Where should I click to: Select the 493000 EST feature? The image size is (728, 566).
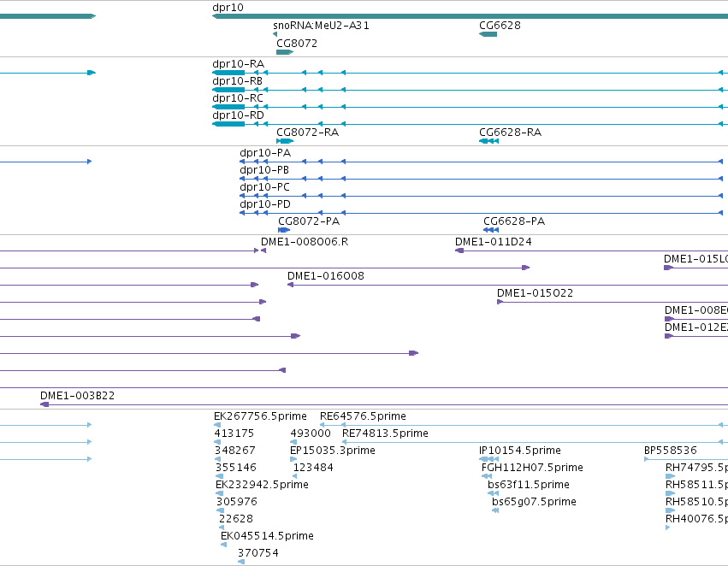tap(293, 442)
